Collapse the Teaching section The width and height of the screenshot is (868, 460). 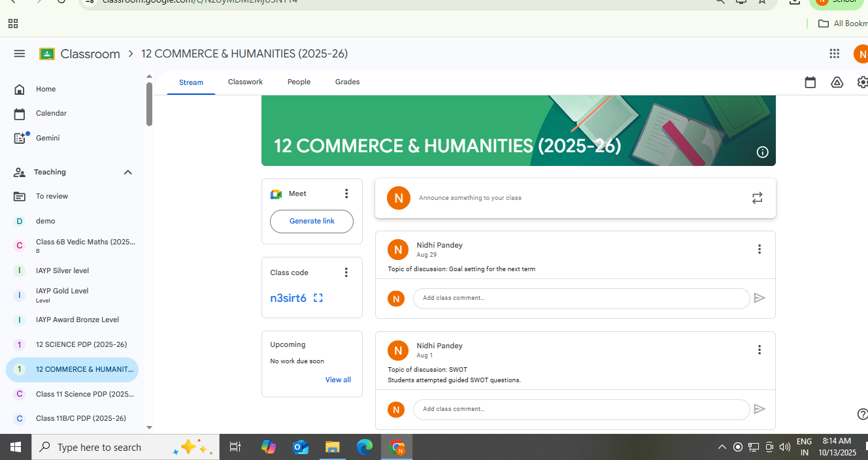point(127,172)
